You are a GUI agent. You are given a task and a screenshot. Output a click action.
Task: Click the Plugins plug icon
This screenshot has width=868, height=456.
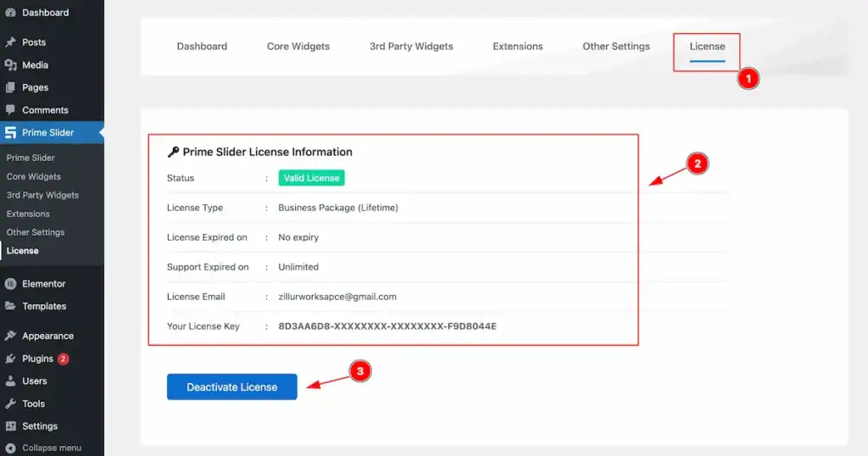point(10,358)
